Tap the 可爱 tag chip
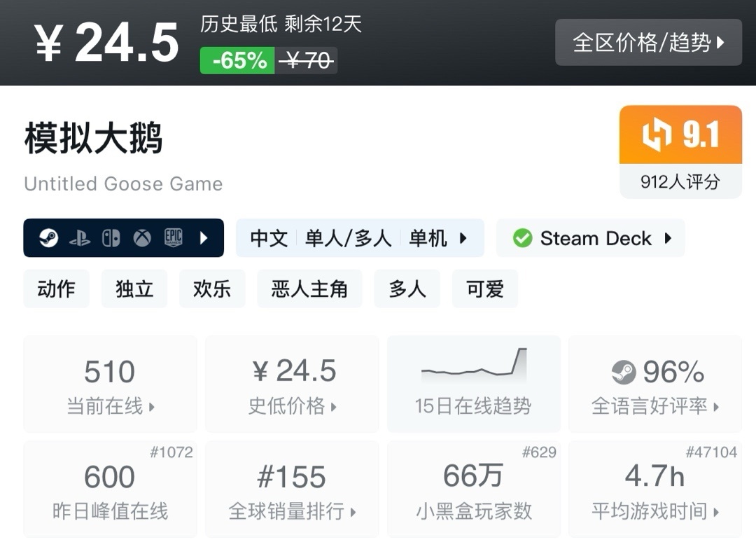Viewport: 756px width, 549px height. click(485, 289)
